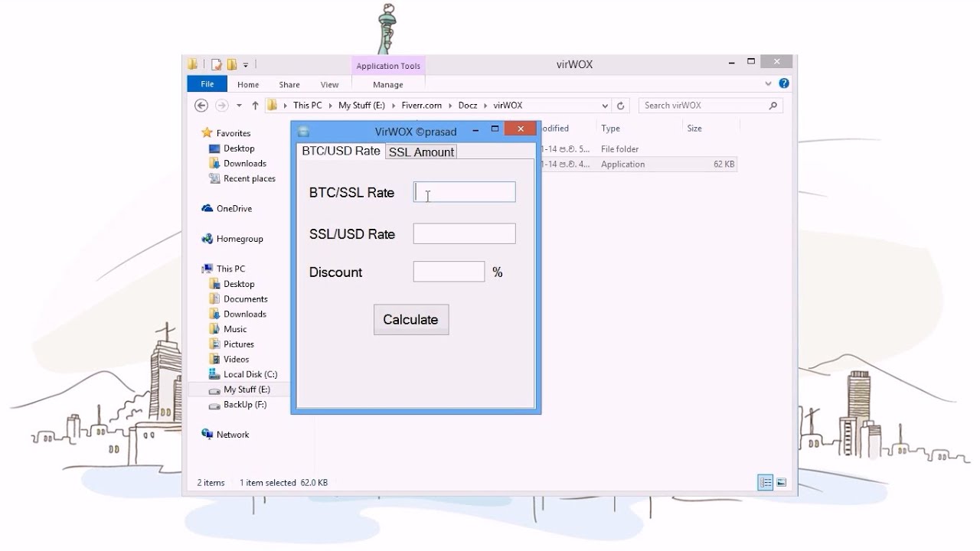Maximize the VirWOX ©prasad window
The width and height of the screenshot is (980, 551).
tap(495, 129)
